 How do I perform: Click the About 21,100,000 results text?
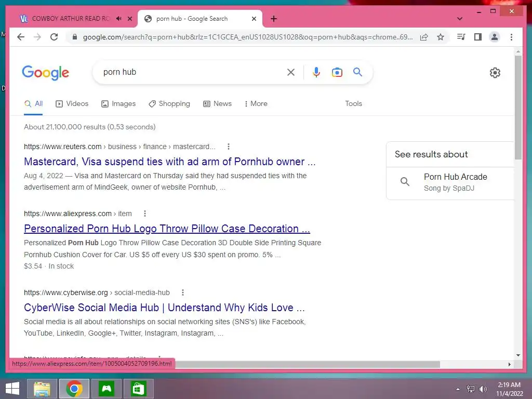(x=89, y=127)
